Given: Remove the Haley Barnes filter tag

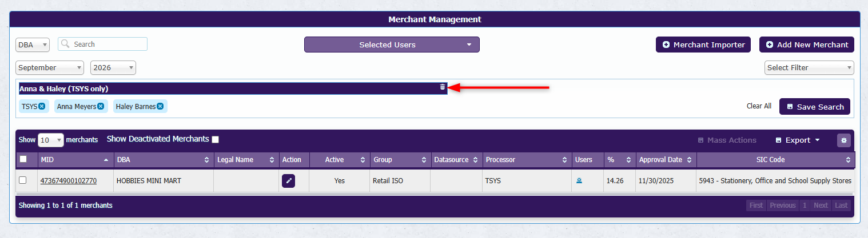Looking at the screenshot, I should (x=160, y=106).
